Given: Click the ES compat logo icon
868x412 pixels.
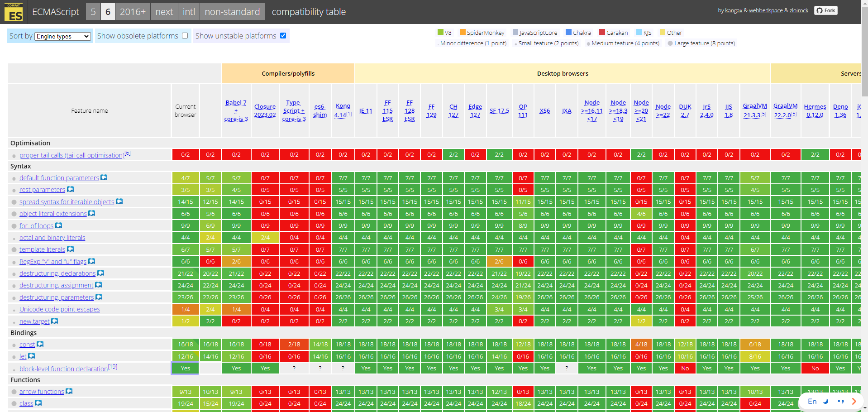Looking at the screenshot, I should coord(14,12).
